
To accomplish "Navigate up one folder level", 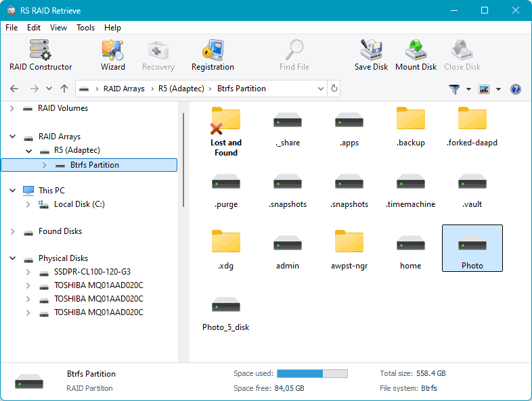I will click(x=64, y=89).
